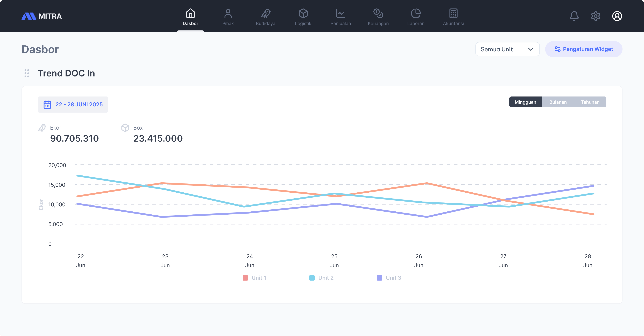Open the Logistik box icon
The width and height of the screenshot is (644, 336).
pos(303,14)
